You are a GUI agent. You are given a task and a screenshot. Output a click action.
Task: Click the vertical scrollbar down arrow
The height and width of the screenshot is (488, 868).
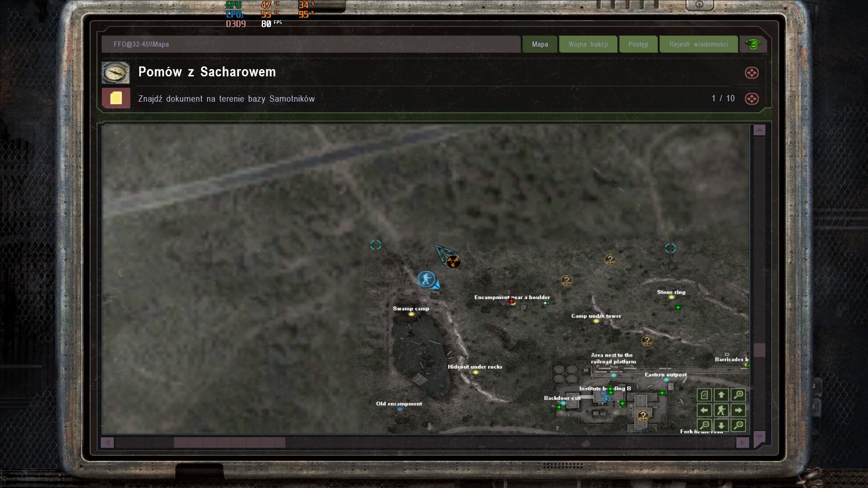point(759,436)
